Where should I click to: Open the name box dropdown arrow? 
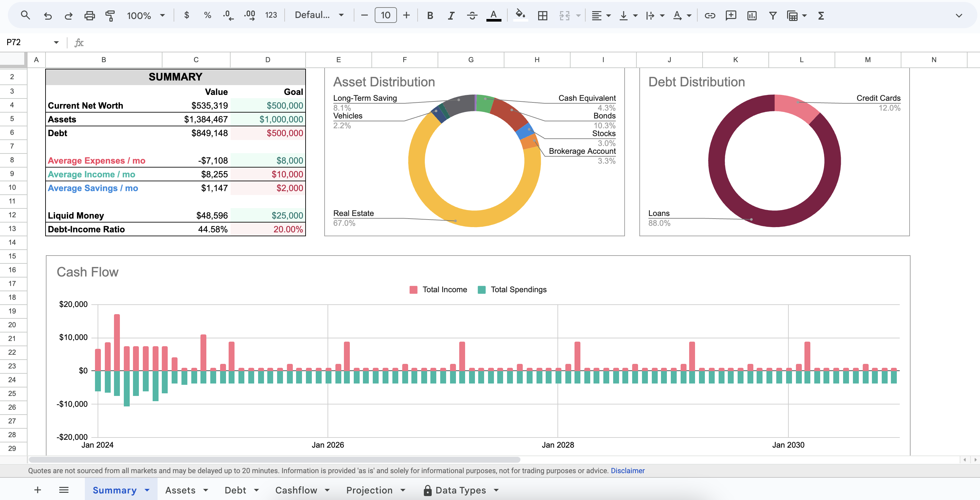click(56, 42)
